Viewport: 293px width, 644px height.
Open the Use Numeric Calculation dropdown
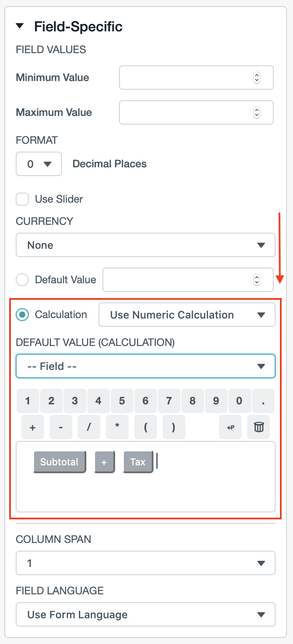(187, 315)
